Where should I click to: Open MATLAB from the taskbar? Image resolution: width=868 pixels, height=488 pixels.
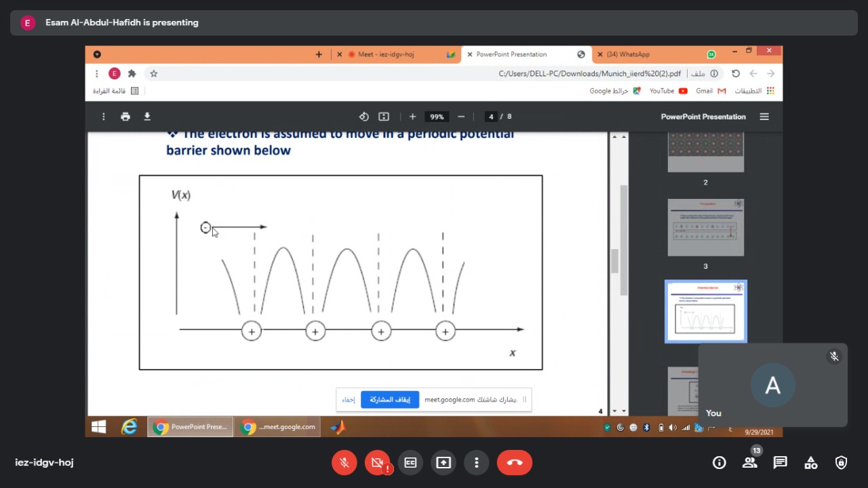pos(338,427)
